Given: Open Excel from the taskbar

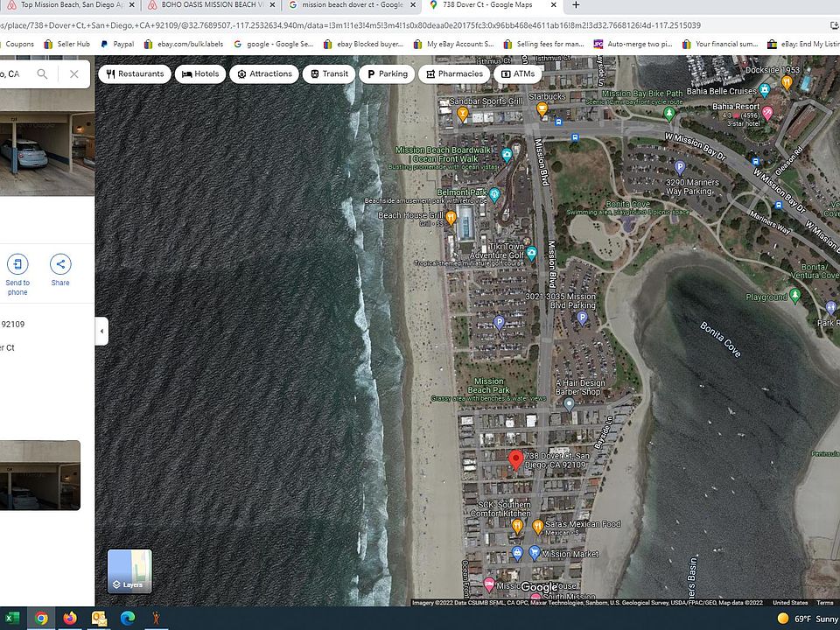Looking at the screenshot, I should pos(11,619).
